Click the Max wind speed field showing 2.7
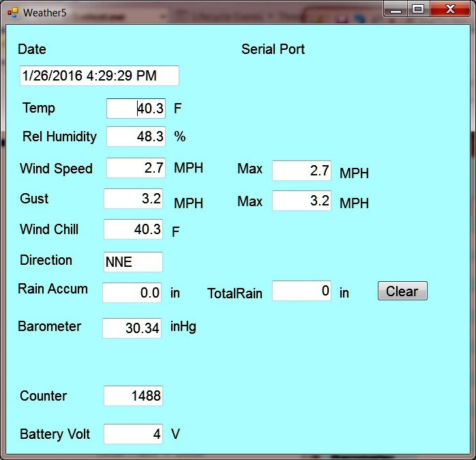The width and height of the screenshot is (476, 460). coord(301,171)
